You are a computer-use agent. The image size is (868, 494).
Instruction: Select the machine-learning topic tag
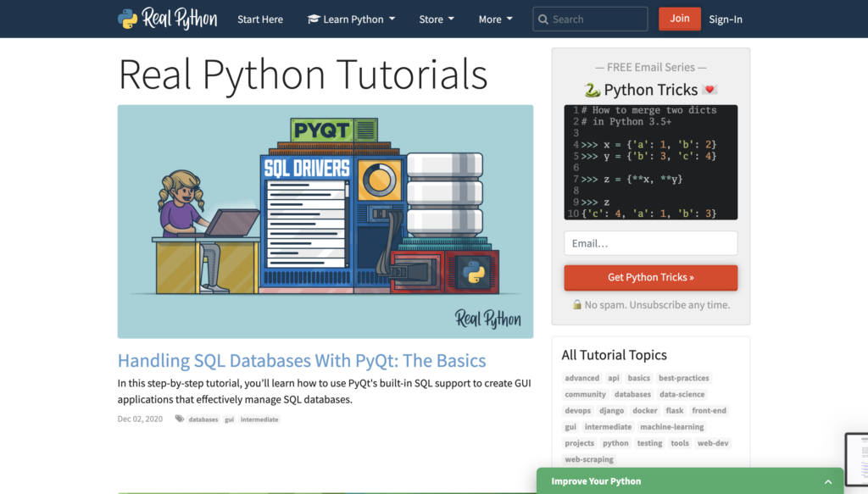click(x=671, y=427)
